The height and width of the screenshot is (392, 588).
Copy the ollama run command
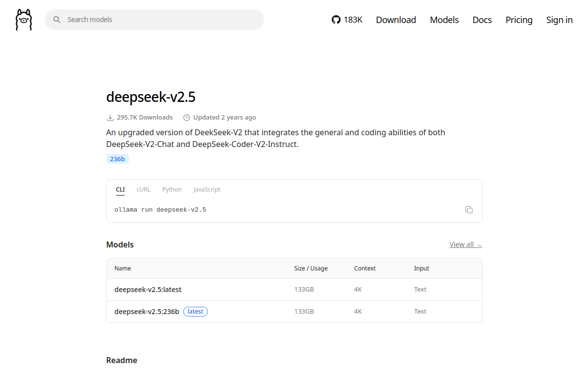coord(469,210)
